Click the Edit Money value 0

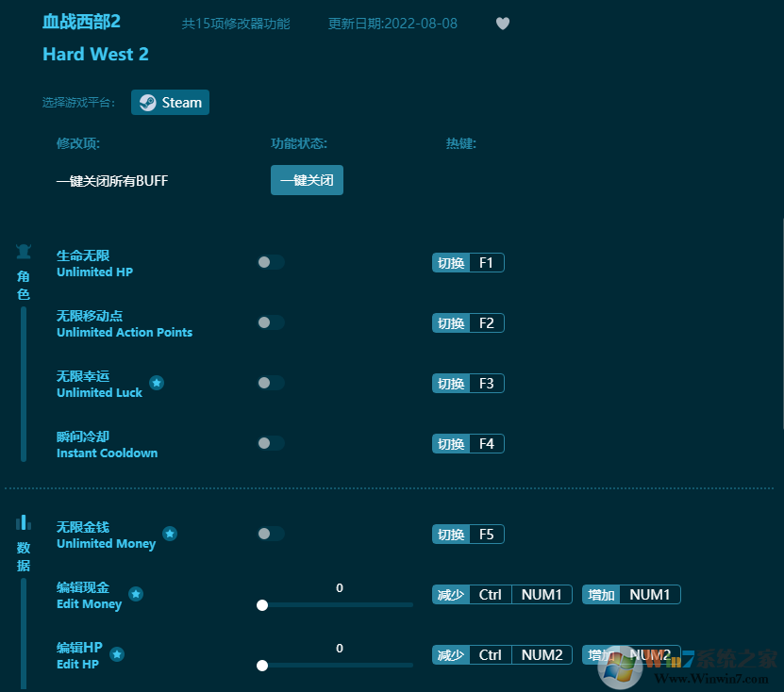[x=340, y=588]
